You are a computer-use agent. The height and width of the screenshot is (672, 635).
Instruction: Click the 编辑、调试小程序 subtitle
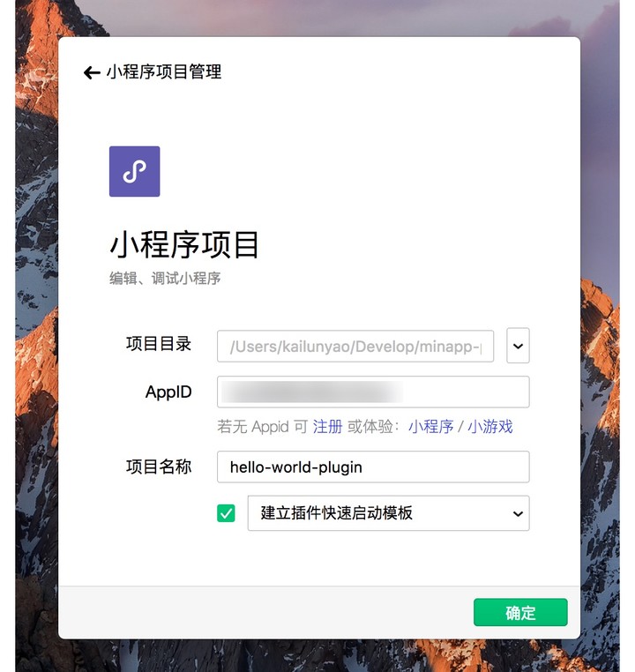point(165,278)
